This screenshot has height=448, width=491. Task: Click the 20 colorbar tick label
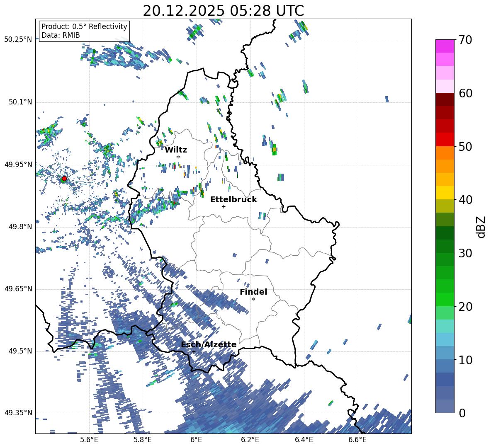(x=465, y=306)
